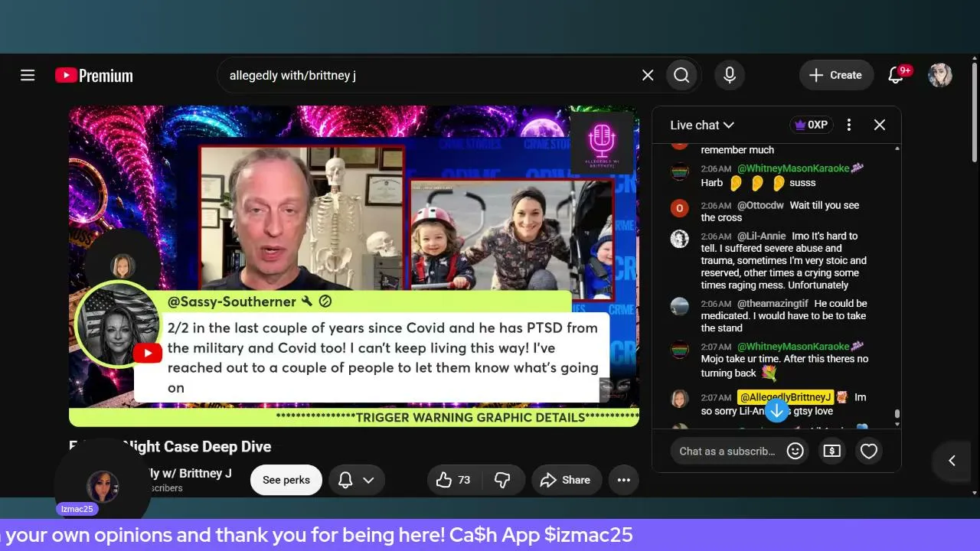Click the Ottocdw orange chat avatar

pyautogui.click(x=679, y=208)
